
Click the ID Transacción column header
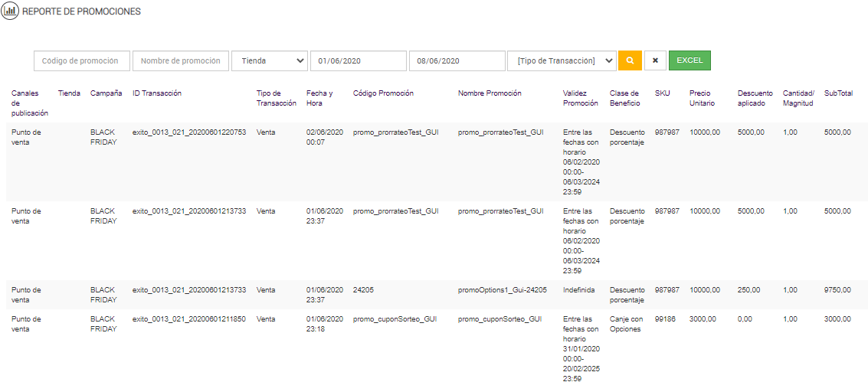(157, 93)
